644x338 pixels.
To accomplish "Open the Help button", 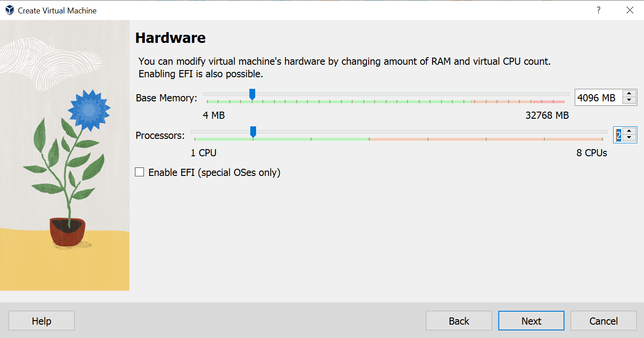I will 42,321.
